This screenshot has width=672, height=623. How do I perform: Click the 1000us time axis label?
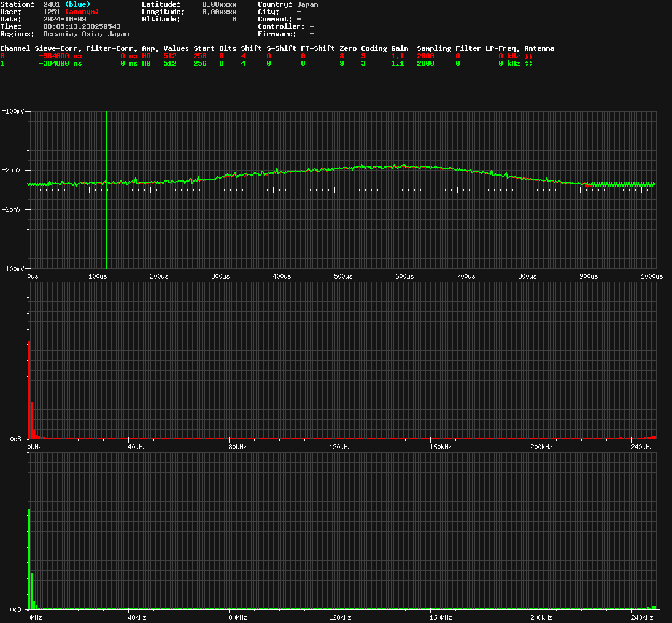(x=652, y=276)
